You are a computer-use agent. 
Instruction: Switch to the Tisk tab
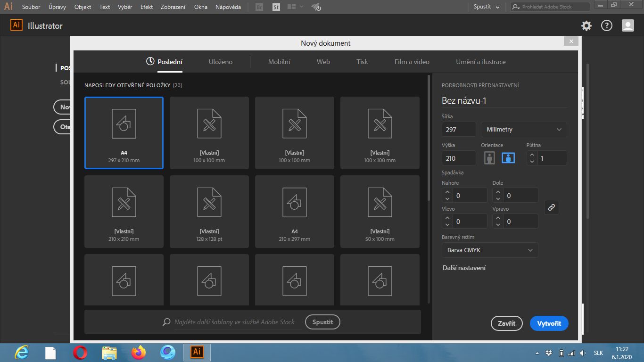(362, 62)
